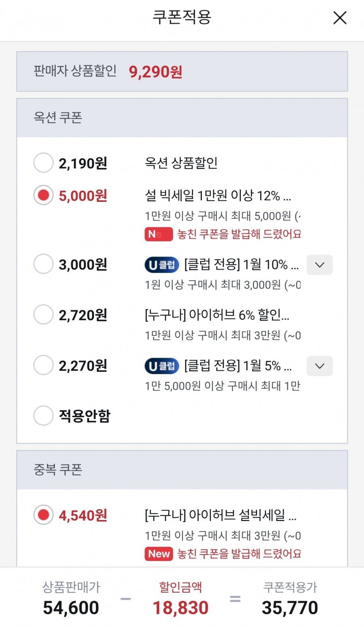
Task: Select the 5,000원 설 빅세일 coupon radio
Action: (43, 195)
